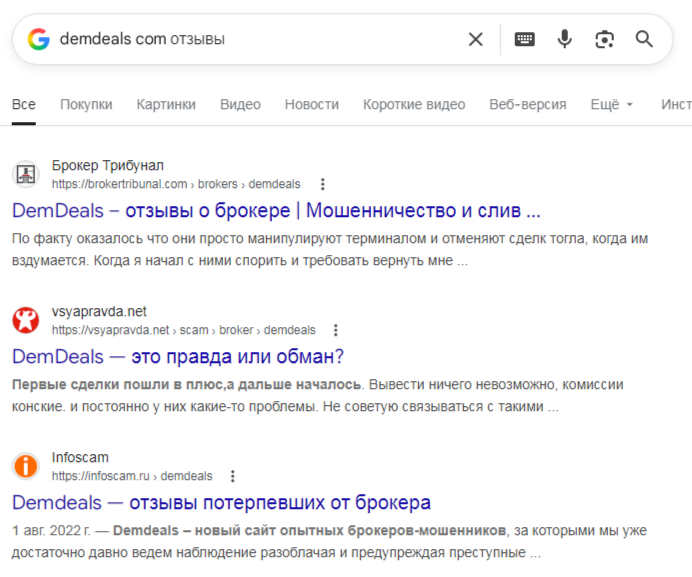The image size is (692, 577).
Task: Open the more options dots for brokertribunal result
Action: (x=323, y=184)
